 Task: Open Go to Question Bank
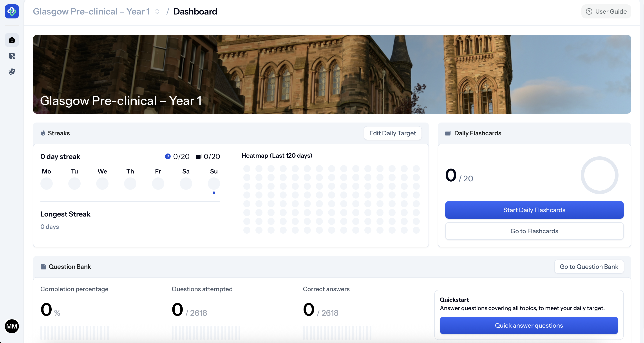tap(589, 267)
